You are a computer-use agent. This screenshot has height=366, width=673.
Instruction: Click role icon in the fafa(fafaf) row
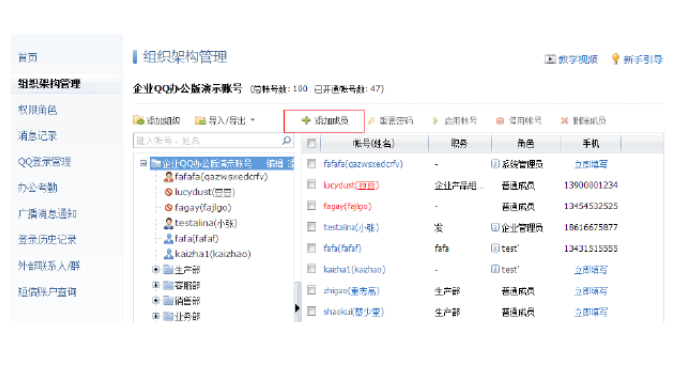tap(495, 248)
